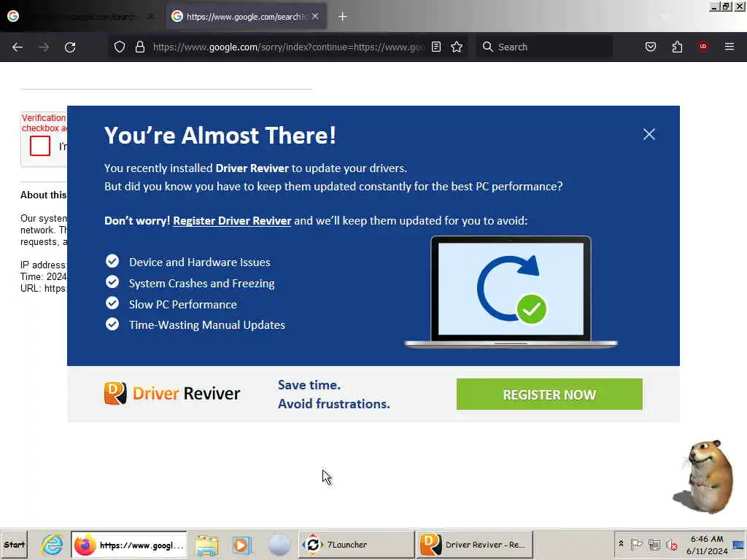Follow the Register Driver Reviver link

tap(232, 221)
